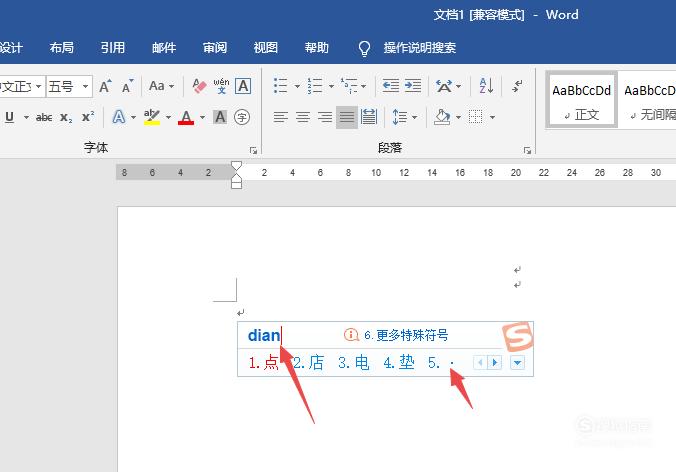
Task: Click the Shading paint bucket icon
Action: (x=442, y=117)
